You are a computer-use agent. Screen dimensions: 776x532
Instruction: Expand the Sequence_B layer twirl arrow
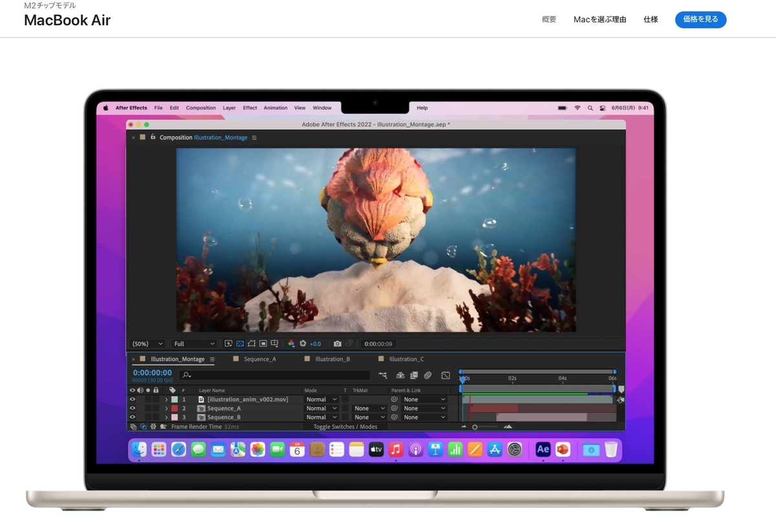[166, 418]
